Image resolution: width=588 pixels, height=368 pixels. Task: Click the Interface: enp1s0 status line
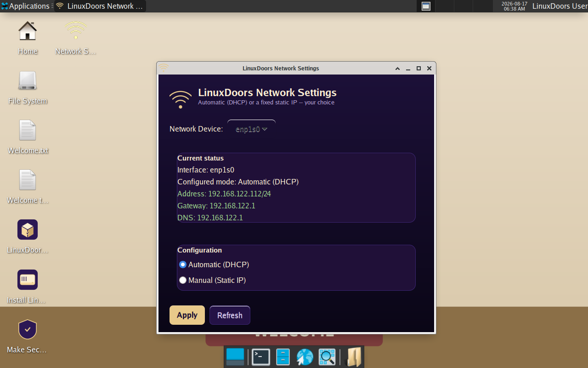206,170
